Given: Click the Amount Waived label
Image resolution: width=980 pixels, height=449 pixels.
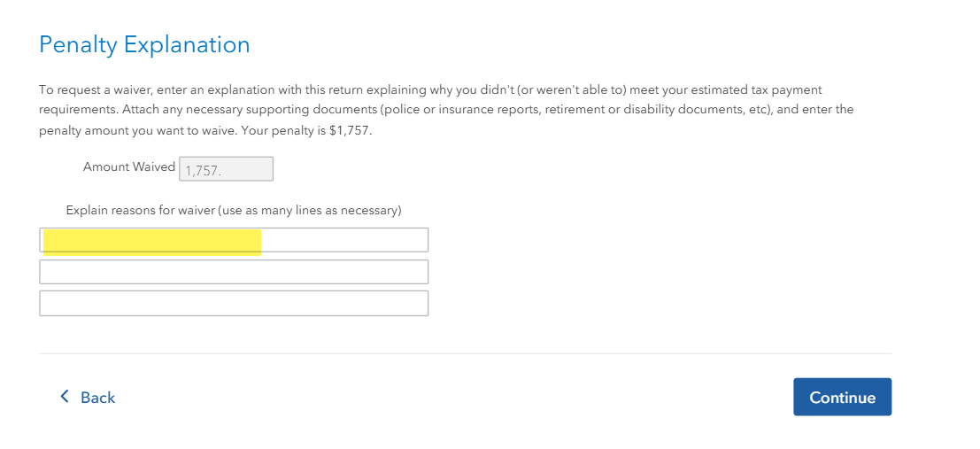Looking at the screenshot, I should (128, 166).
